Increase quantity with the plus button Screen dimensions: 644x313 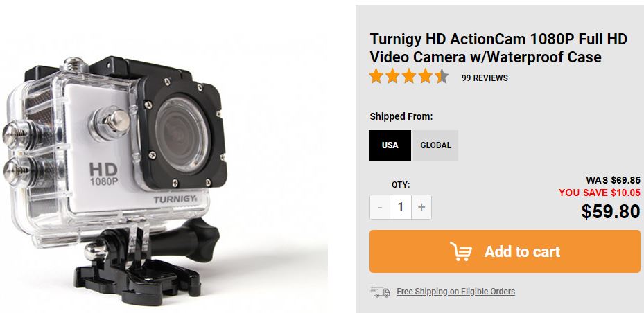[421, 207]
